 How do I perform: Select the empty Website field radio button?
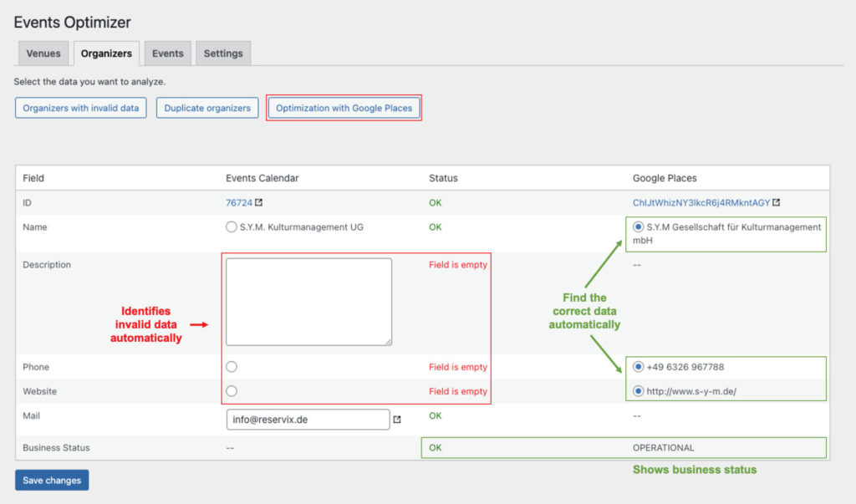click(x=232, y=390)
